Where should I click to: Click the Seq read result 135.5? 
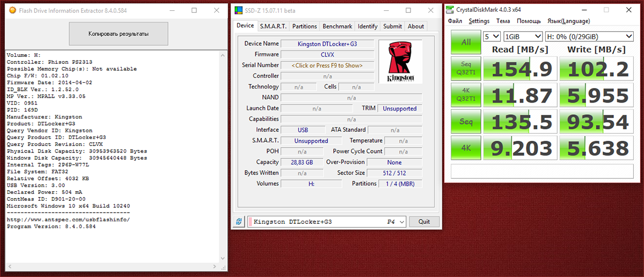coord(519,121)
